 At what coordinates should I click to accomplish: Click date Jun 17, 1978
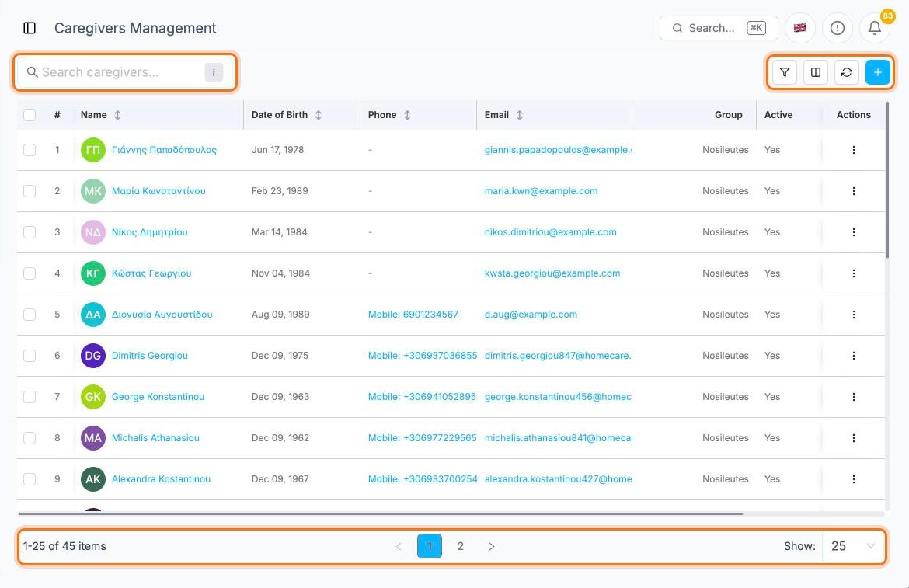[277, 149]
